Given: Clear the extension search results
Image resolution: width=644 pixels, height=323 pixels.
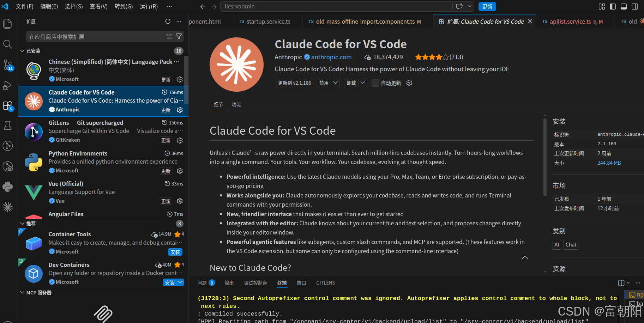Looking at the screenshot, I should [169, 36].
